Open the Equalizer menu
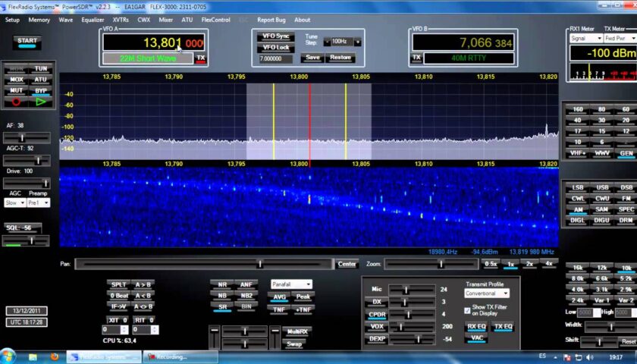637x364 pixels. (93, 20)
